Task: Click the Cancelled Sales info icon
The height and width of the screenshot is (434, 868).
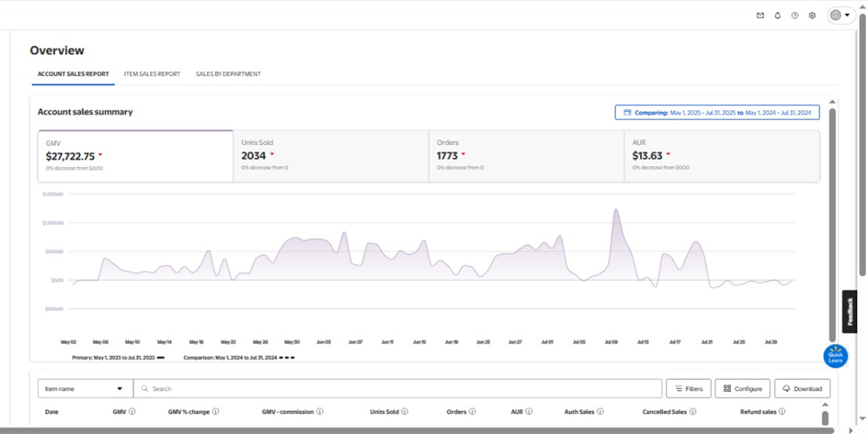Action: (692, 411)
